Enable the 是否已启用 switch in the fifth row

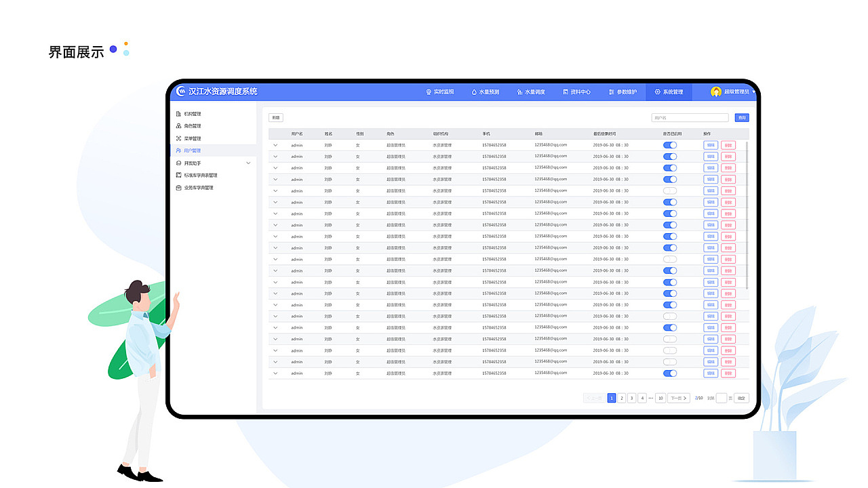670,190
